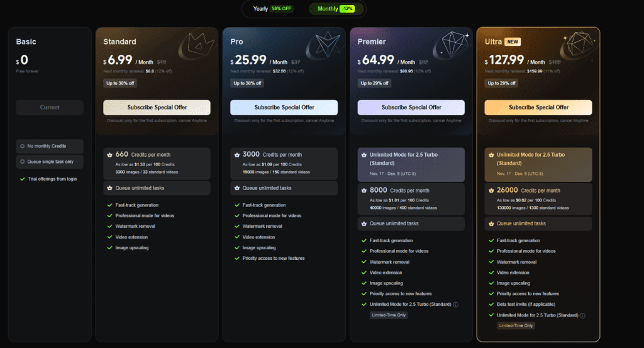Click the diamond emblem in the Premier plan header
The image size is (644, 348).
tap(452, 46)
